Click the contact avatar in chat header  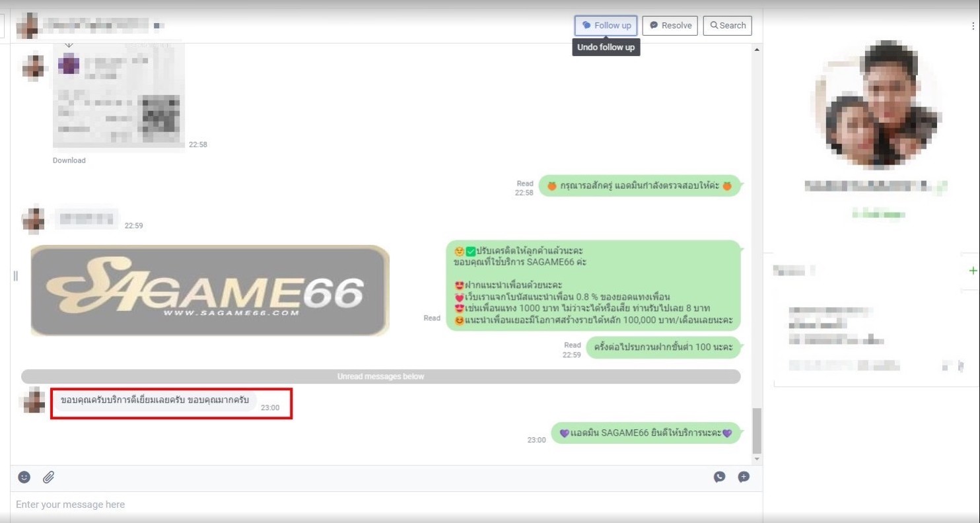pyautogui.click(x=28, y=26)
